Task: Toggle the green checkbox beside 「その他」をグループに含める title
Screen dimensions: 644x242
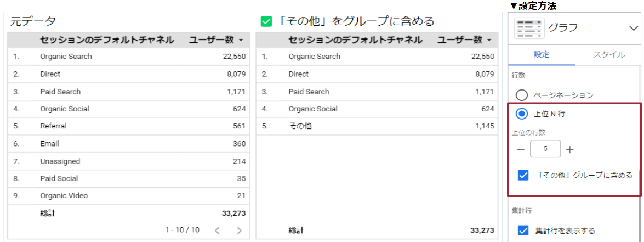Action: point(266,21)
